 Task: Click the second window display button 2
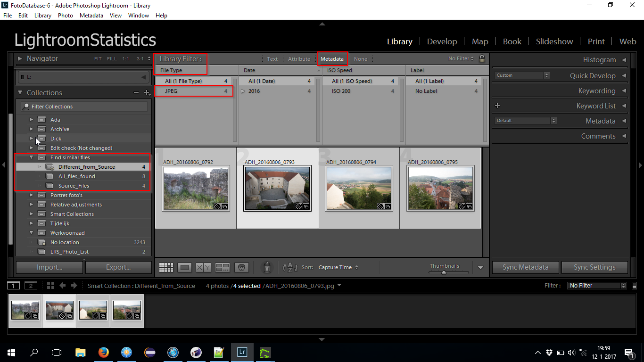(x=31, y=286)
